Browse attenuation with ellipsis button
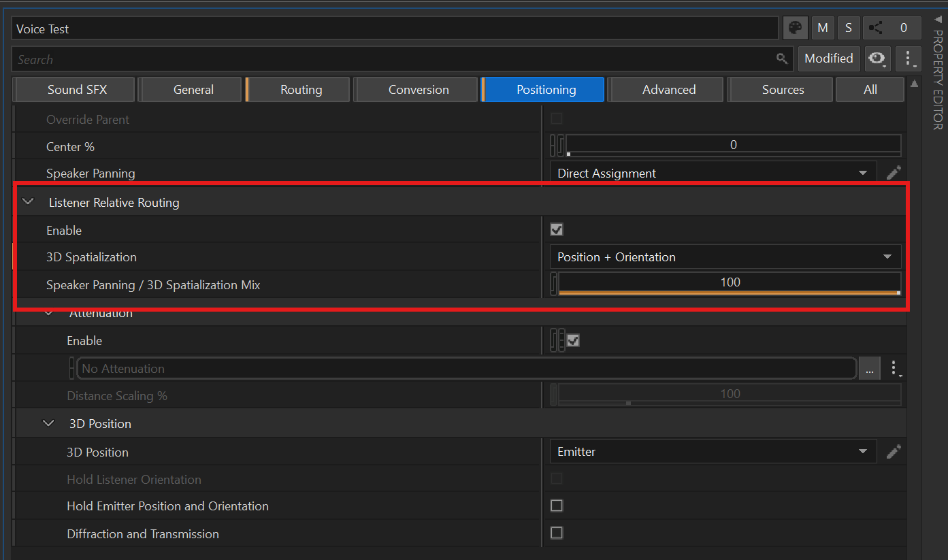Viewport: 948px width, 560px height. click(x=869, y=369)
